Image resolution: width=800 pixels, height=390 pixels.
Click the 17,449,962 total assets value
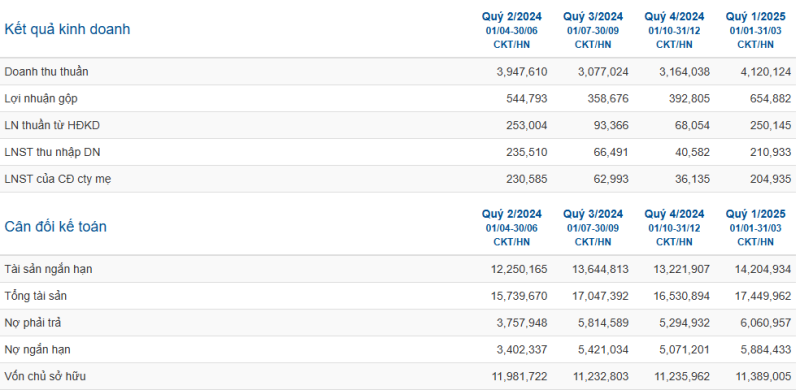(763, 296)
